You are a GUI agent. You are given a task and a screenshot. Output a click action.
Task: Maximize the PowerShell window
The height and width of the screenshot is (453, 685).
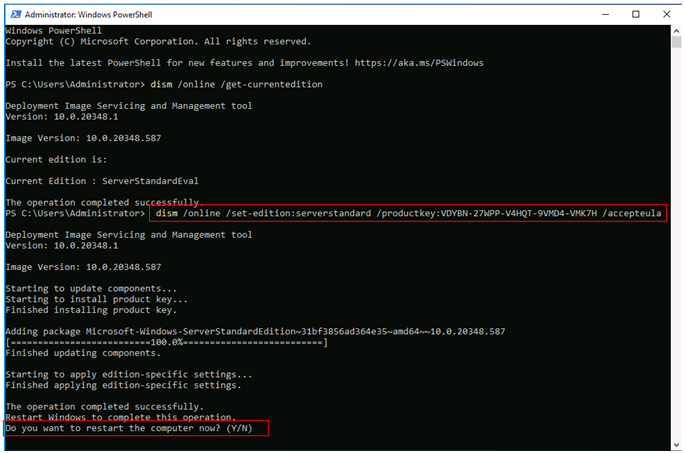pos(636,14)
